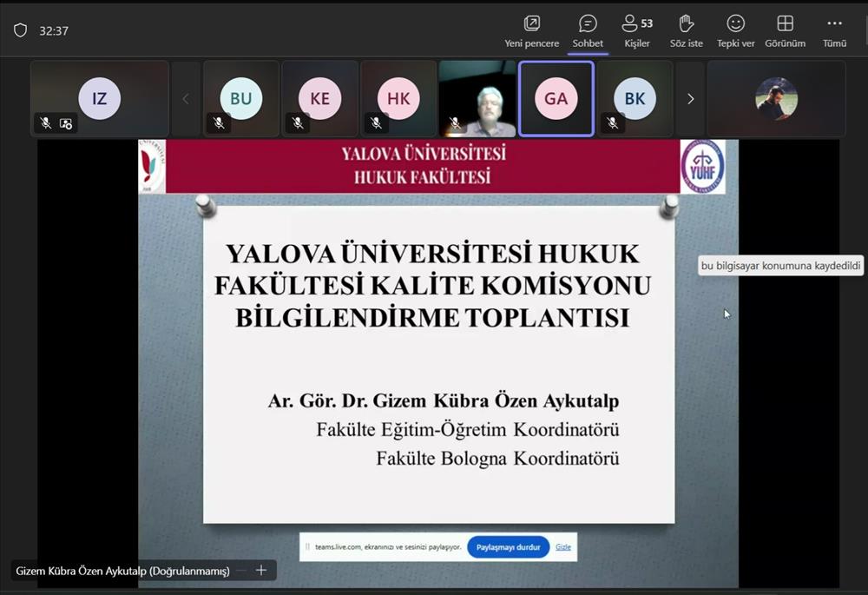Click the Yalova University logo on slide
868x595 pixels.
pyautogui.click(x=152, y=166)
